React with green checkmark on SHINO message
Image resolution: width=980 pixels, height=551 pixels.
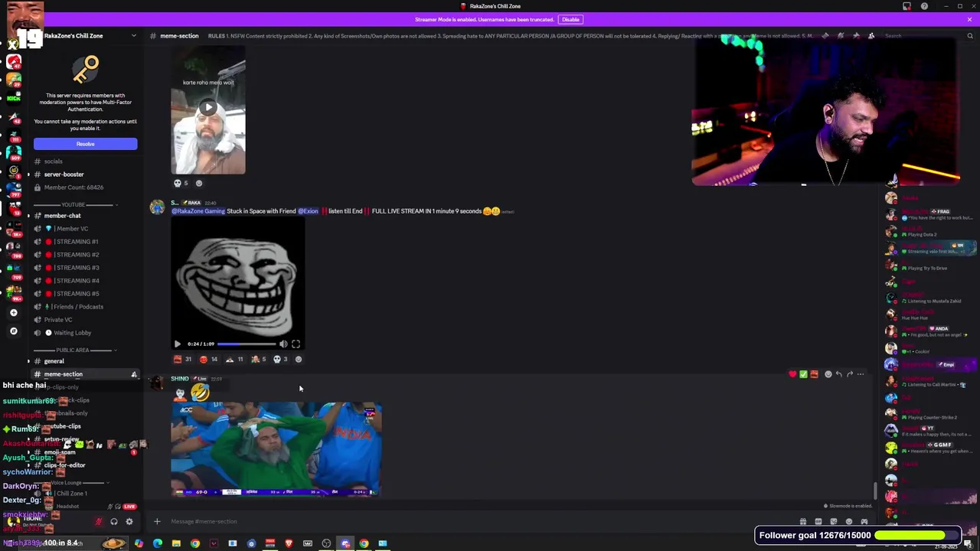tap(803, 374)
